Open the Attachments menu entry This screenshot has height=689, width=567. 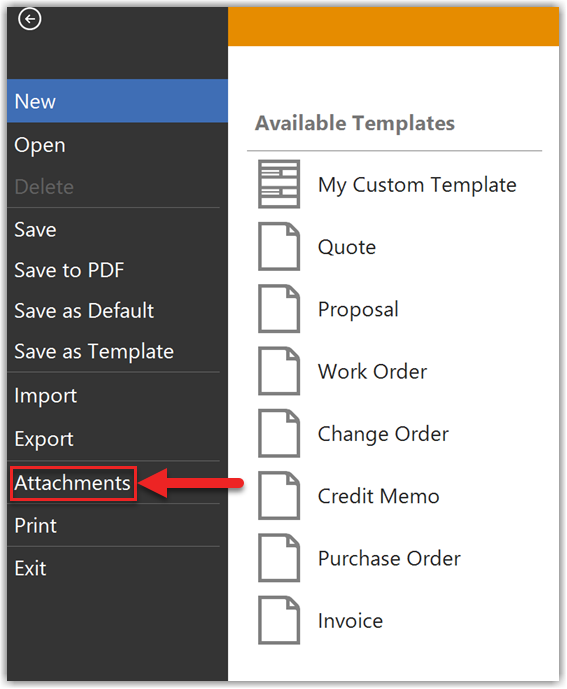pyautogui.click(x=73, y=483)
